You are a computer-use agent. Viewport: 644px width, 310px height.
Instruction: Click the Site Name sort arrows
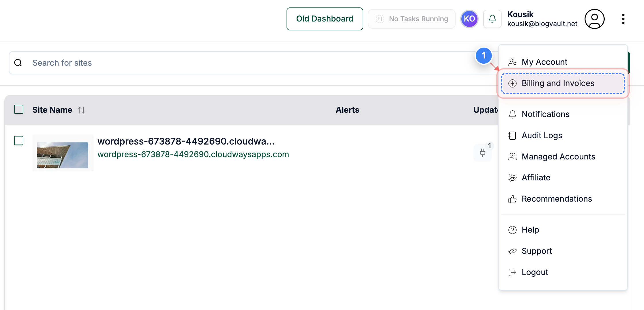82,110
